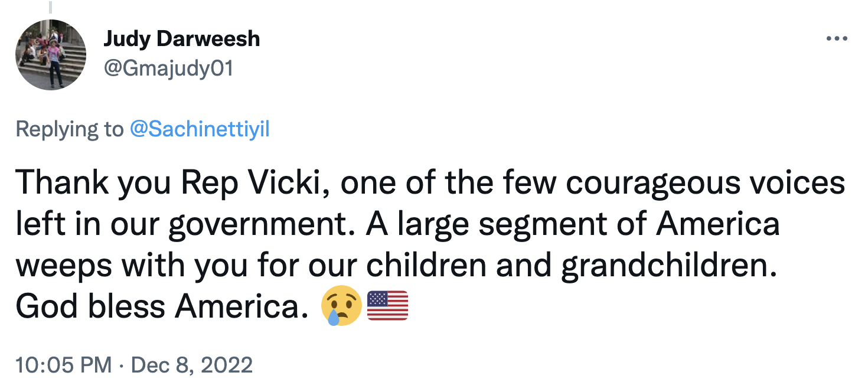Open the Judy Darweesh display name link

pos(181,39)
